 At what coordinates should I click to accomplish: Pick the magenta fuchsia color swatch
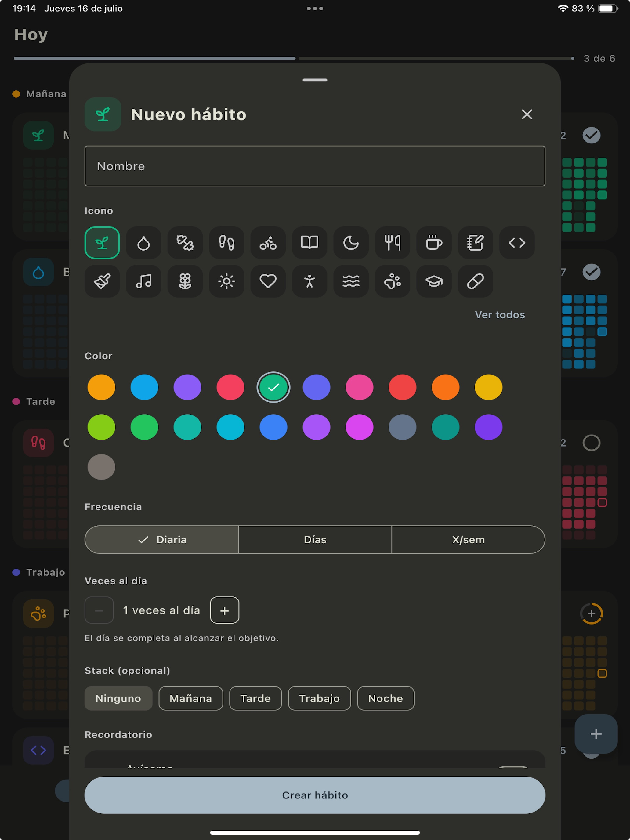tap(359, 427)
